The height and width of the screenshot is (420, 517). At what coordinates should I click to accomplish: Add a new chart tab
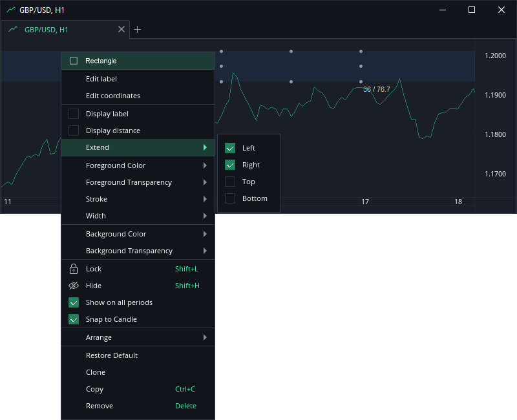point(138,30)
